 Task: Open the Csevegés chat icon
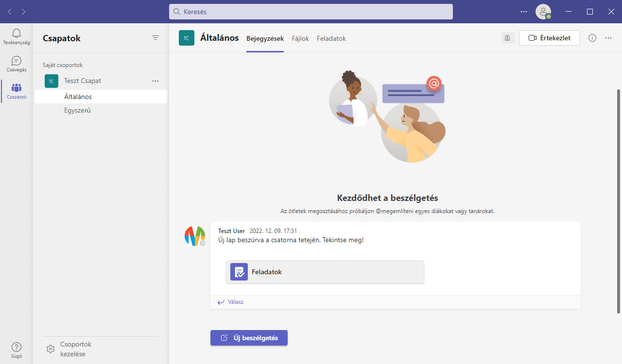[17, 61]
